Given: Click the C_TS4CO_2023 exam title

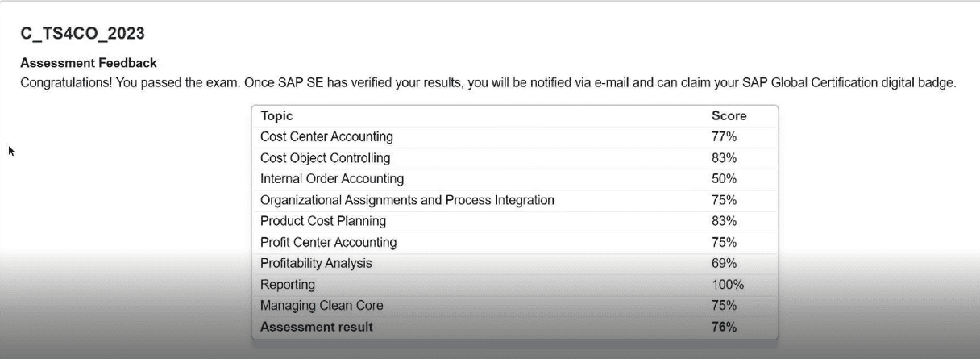Looking at the screenshot, I should click(x=82, y=34).
